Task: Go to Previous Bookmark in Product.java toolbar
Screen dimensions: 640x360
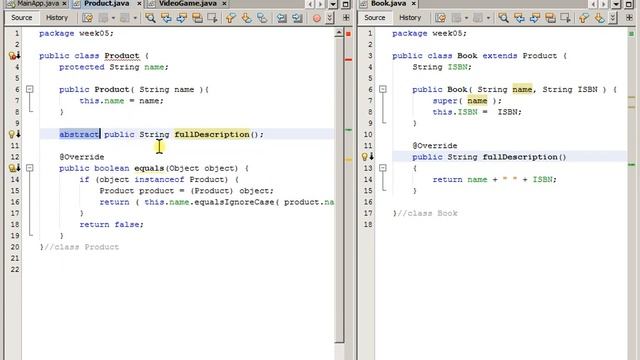Action: point(231,18)
